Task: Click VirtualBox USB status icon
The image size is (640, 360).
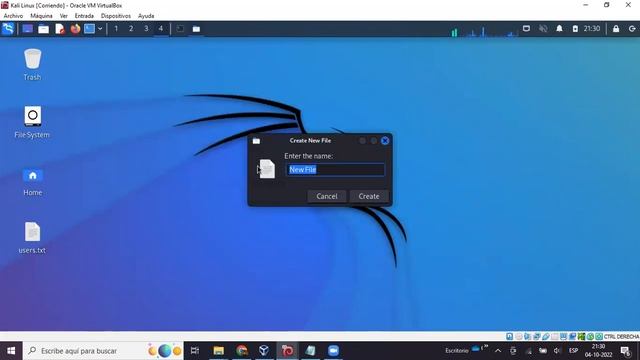Action: (x=546, y=336)
